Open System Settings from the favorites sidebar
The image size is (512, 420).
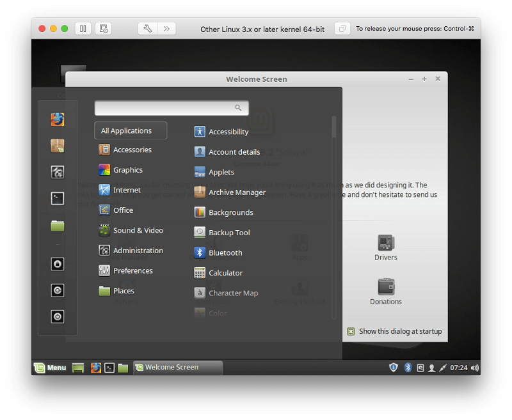click(x=58, y=172)
